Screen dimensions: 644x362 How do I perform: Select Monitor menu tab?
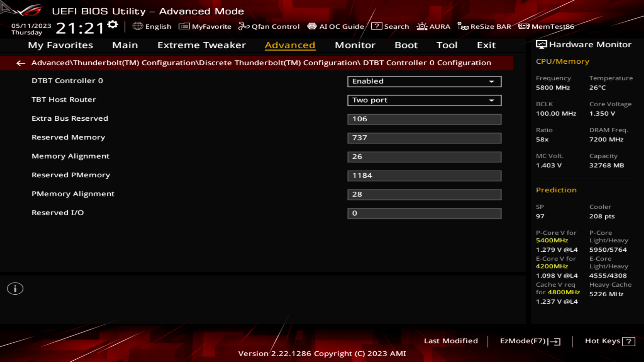click(355, 45)
